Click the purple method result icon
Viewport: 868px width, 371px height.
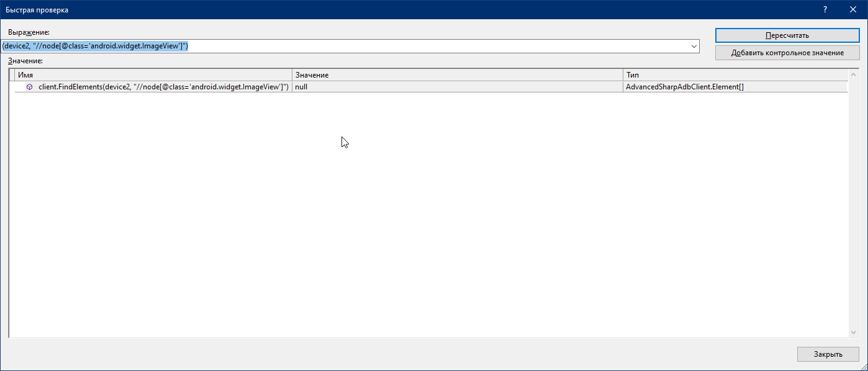[29, 86]
